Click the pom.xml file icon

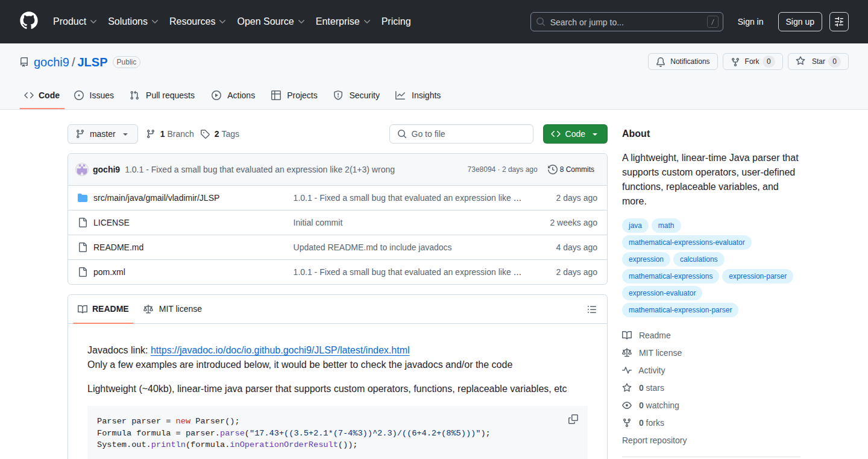[x=83, y=272]
